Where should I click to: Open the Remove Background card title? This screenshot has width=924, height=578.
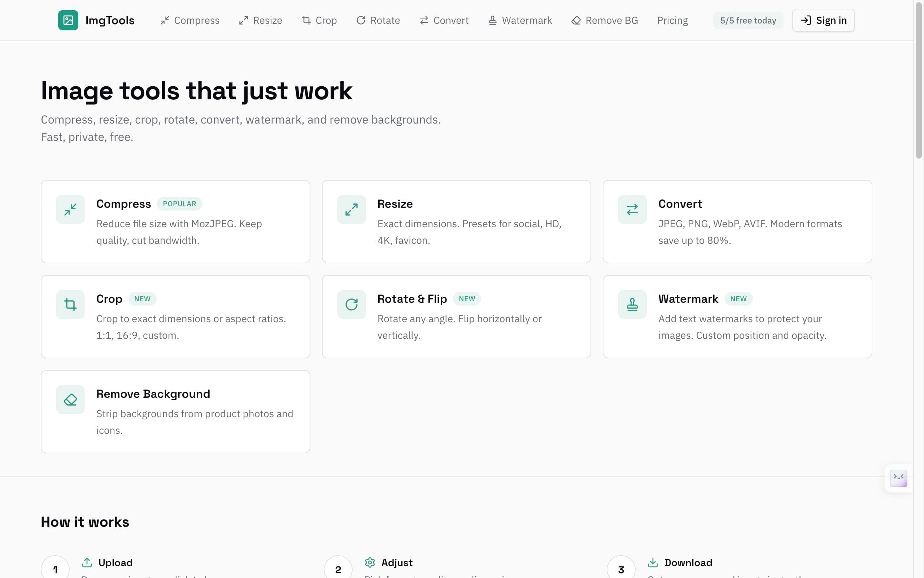[153, 394]
